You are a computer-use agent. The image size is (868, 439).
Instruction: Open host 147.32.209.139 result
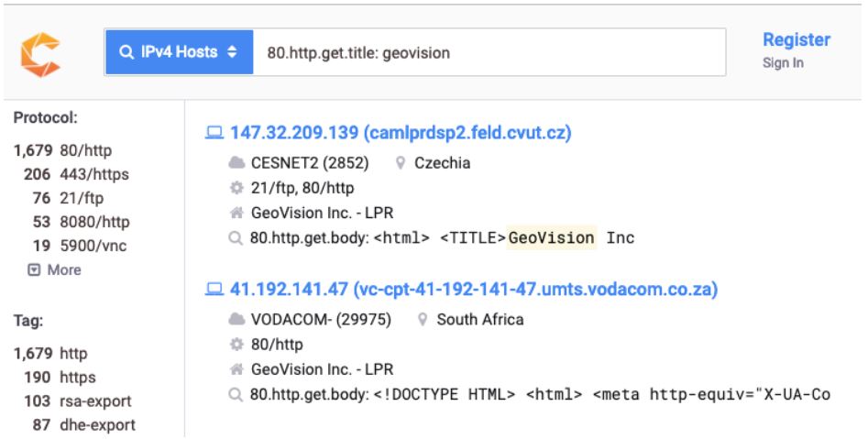tap(401, 133)
